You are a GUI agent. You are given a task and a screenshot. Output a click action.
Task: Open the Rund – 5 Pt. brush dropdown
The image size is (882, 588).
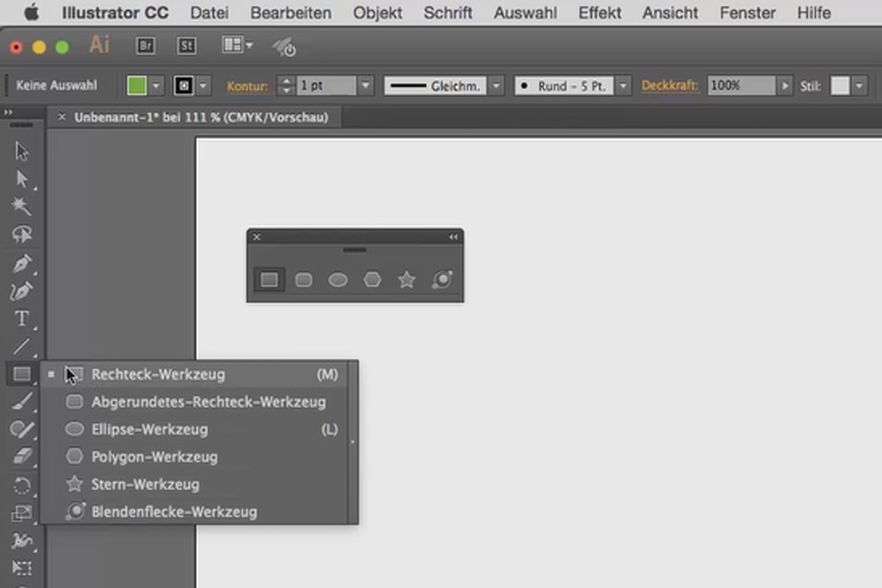622,85
